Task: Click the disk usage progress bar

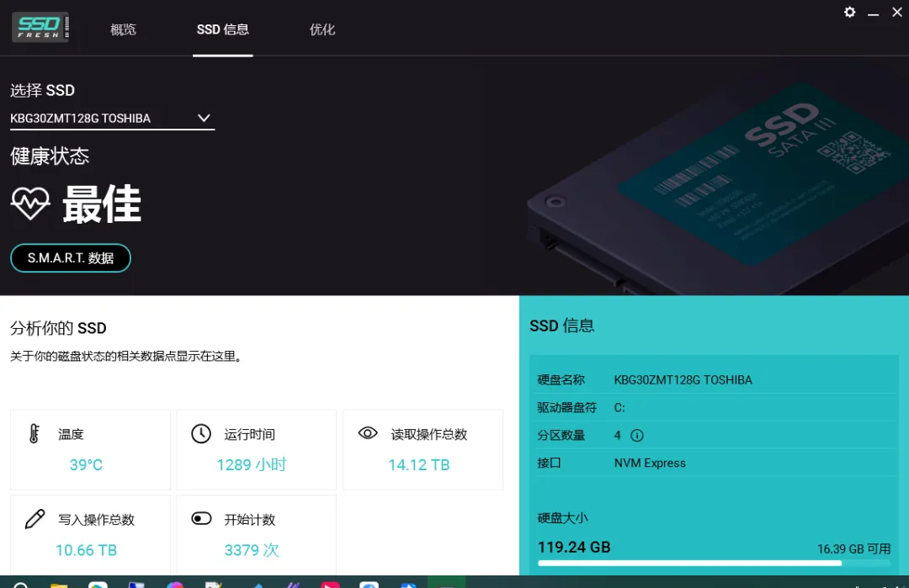Action: 714,563
